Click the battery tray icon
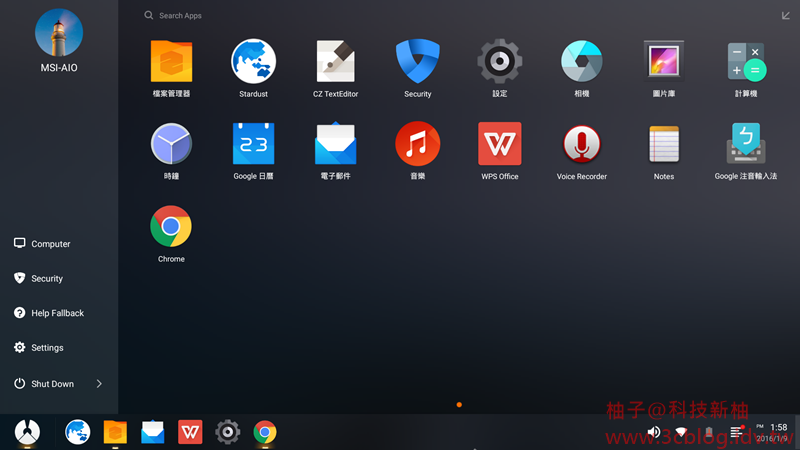 pyautogui.click(x=709, y=433)
